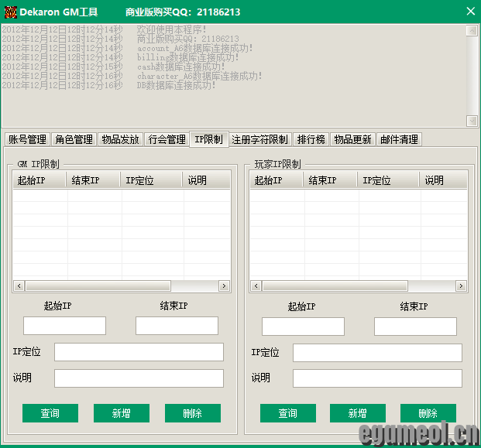
Task: Go to the 注册字符限制 tab
Action: click(x=260, y=139)
